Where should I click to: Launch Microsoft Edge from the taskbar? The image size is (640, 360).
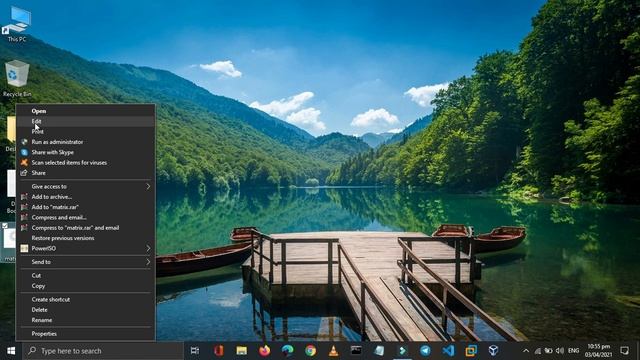pos(287,351)
